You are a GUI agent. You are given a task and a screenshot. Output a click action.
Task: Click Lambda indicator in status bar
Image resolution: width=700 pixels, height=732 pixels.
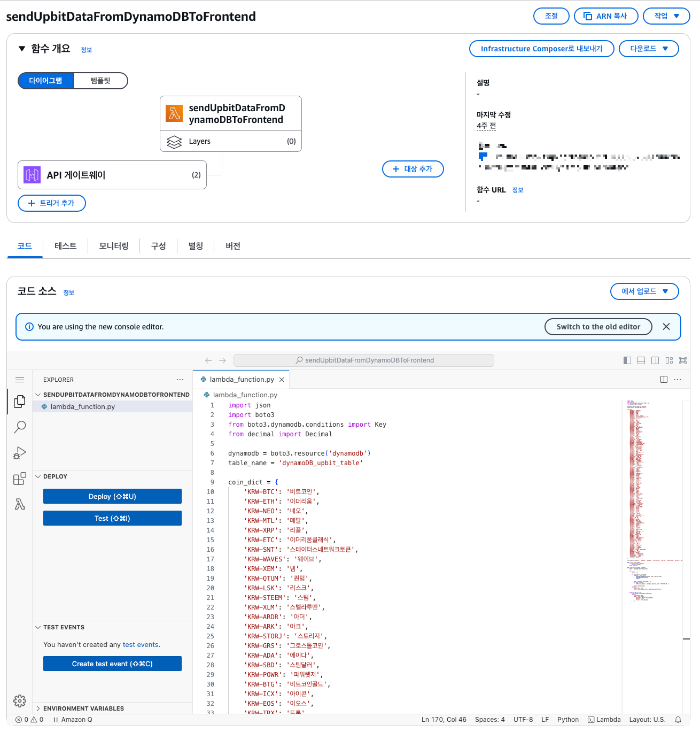click(x=604, y=720)
